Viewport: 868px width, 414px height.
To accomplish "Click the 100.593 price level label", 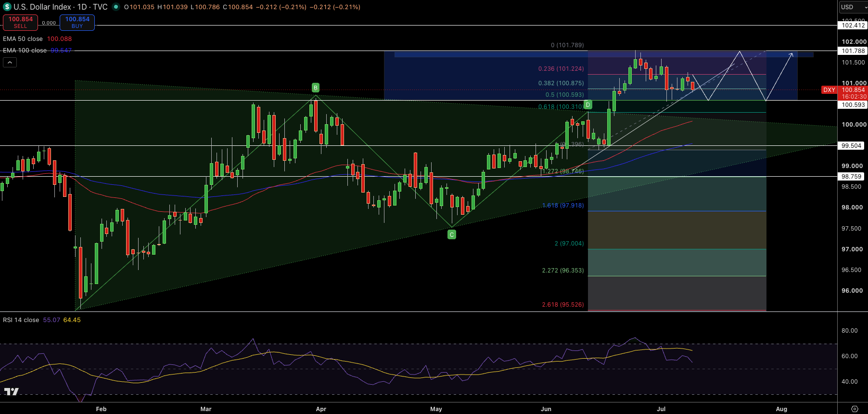I will tap(853, 105).
